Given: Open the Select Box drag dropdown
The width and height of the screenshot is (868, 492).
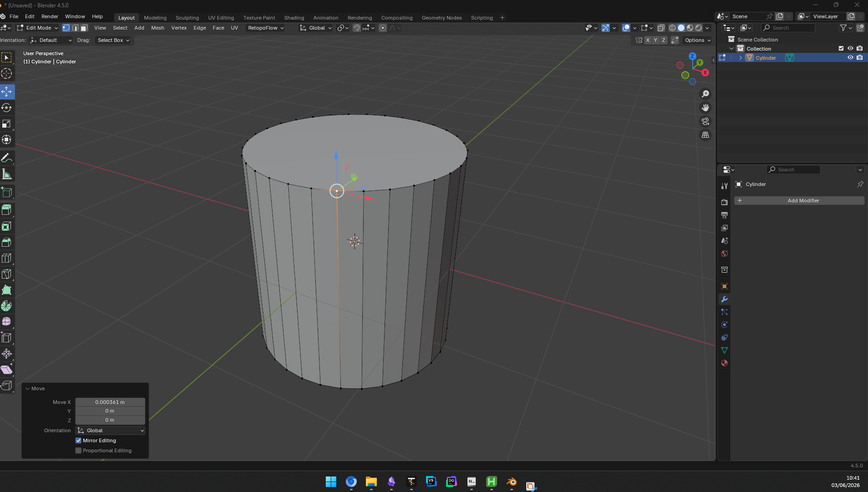Looking at the screenshot, I should (113, 40).
